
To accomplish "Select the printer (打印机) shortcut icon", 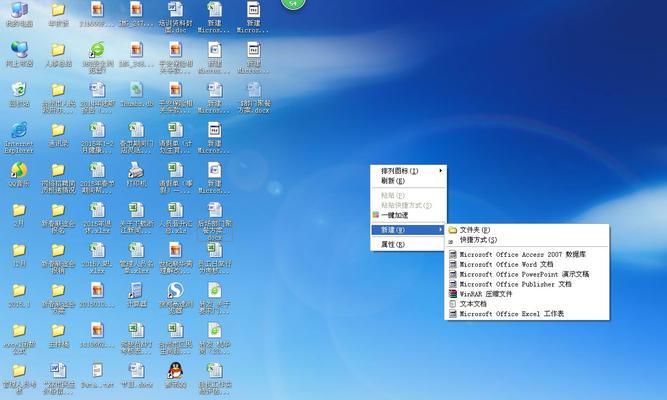I will (x=137, y=174).
